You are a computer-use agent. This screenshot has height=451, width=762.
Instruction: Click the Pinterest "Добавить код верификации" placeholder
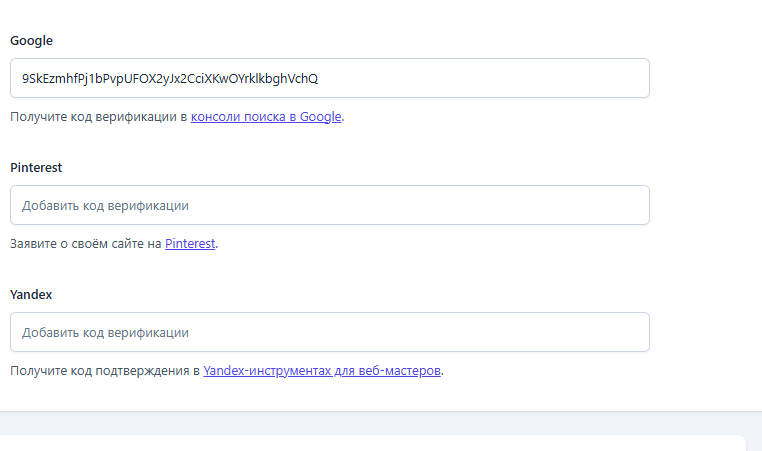click(105, 205)
